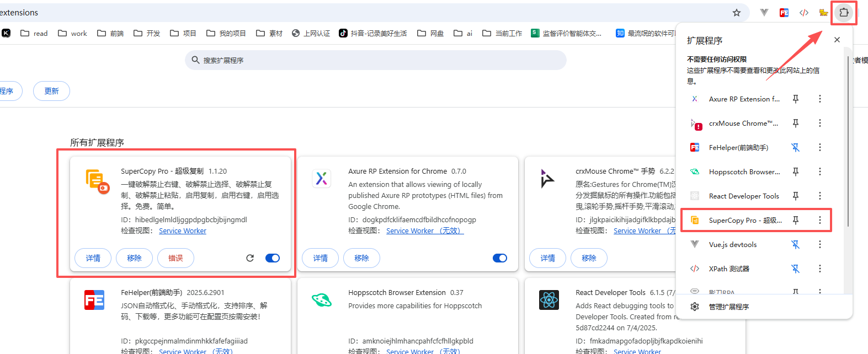This screenshot has height=354, width=868.
Task: Open the 前端 bookmarks folder
Action: coord(110,34)
